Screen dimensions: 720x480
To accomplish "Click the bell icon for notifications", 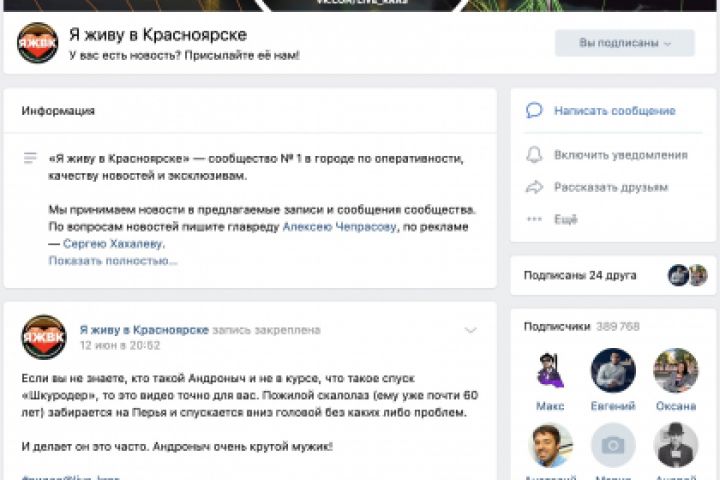I will 534,155.
